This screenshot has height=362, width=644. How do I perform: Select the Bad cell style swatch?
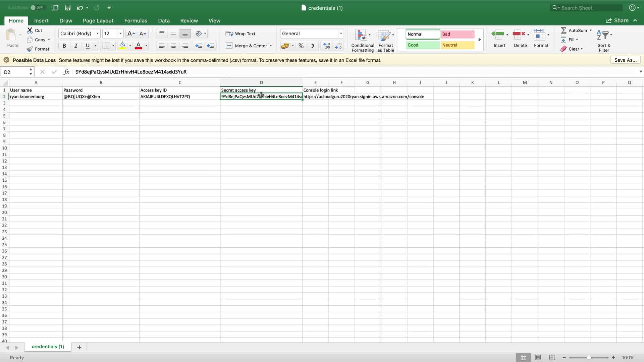pyautogui.click(x=458, y=34)
